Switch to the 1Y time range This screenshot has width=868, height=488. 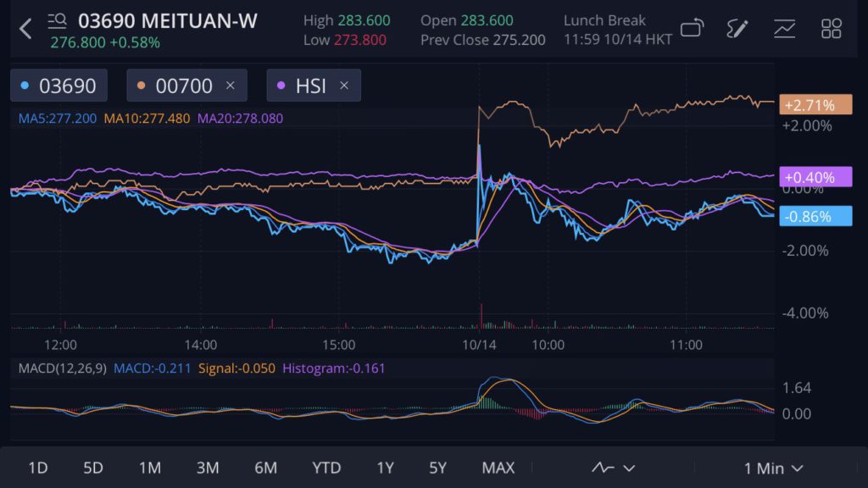point(386,468)
